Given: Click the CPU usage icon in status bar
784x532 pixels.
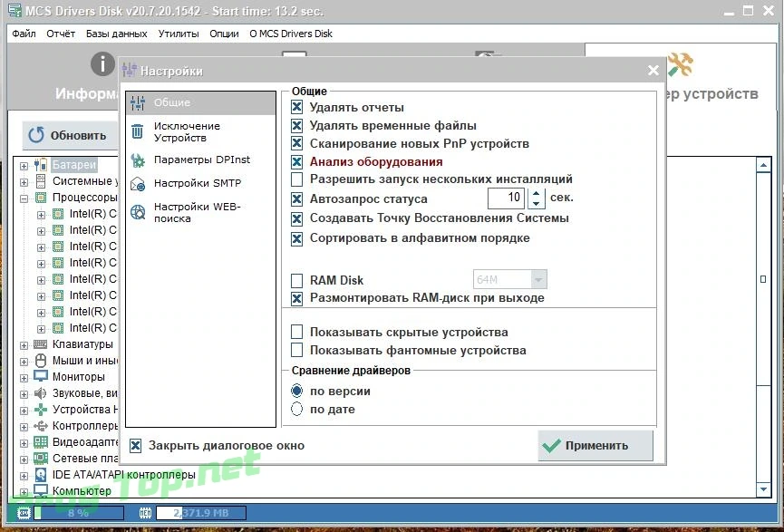Looking at the screenshot, I should [24, 513].
